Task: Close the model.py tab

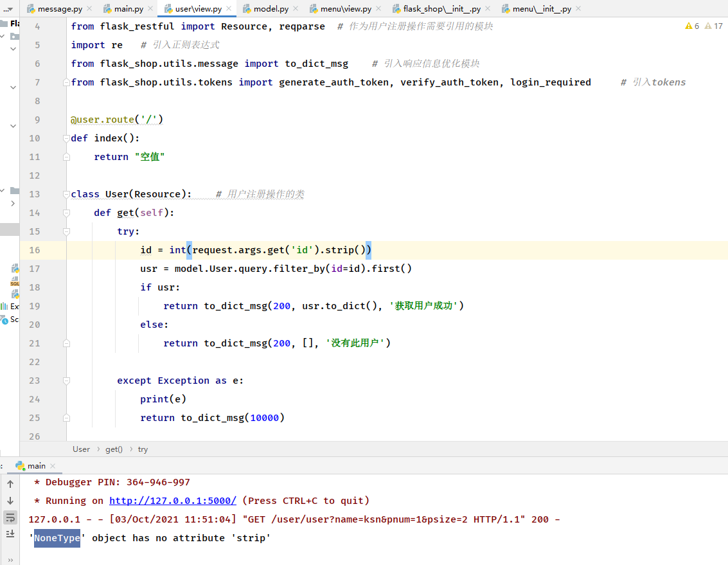Action: tap(296, 9)
